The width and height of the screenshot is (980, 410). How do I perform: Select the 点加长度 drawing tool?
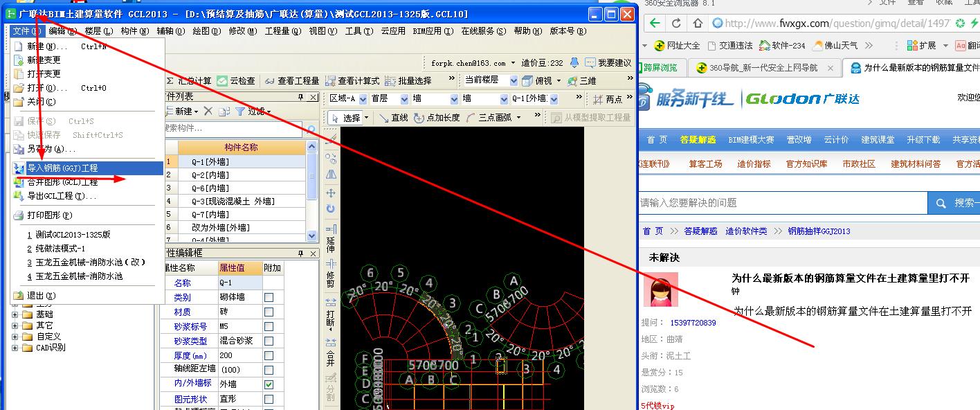pos(437,118)
